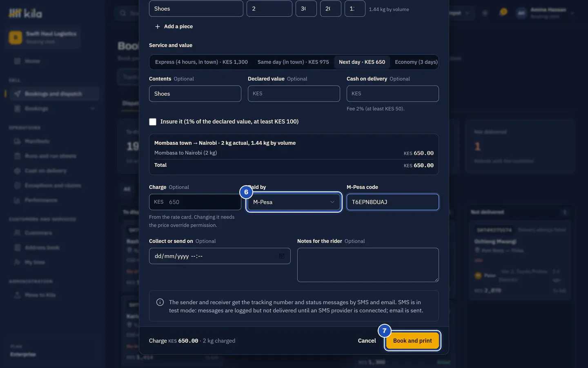The width and height of the screenshot is (588, 368).
Task: Choose the Express 4 hours service option
Action: click(x=201, y=62)
